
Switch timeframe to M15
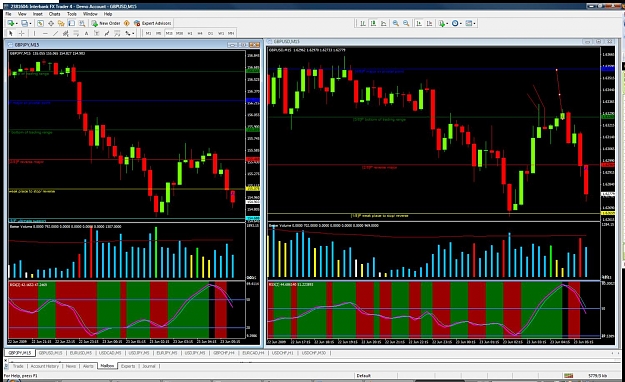click(169, 33)
